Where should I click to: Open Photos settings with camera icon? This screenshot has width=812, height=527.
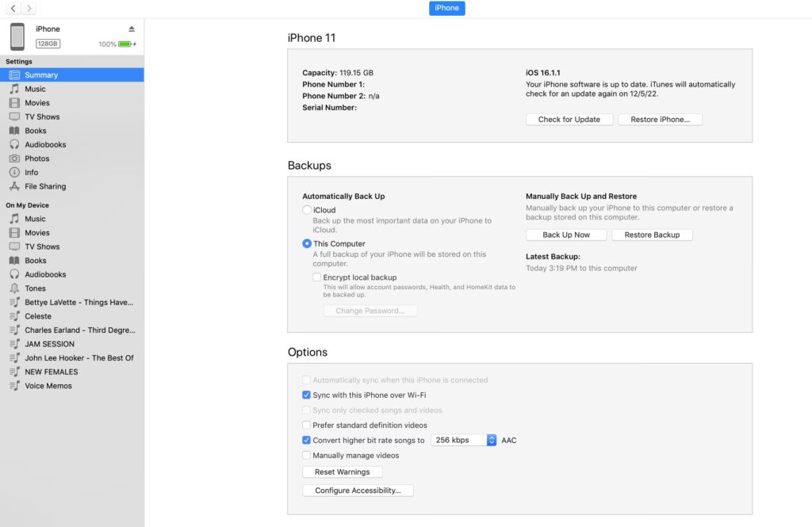tap(36, 158)
